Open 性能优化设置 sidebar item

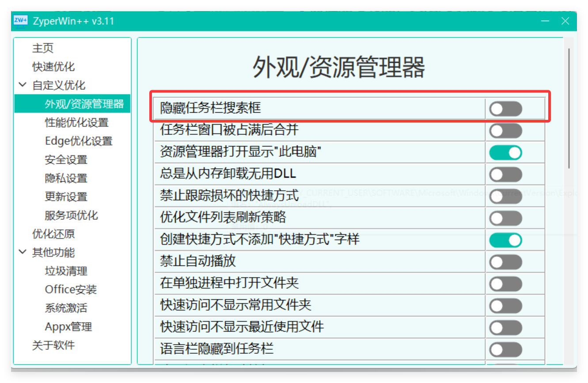pyautogui.click(x=76, y=123)
